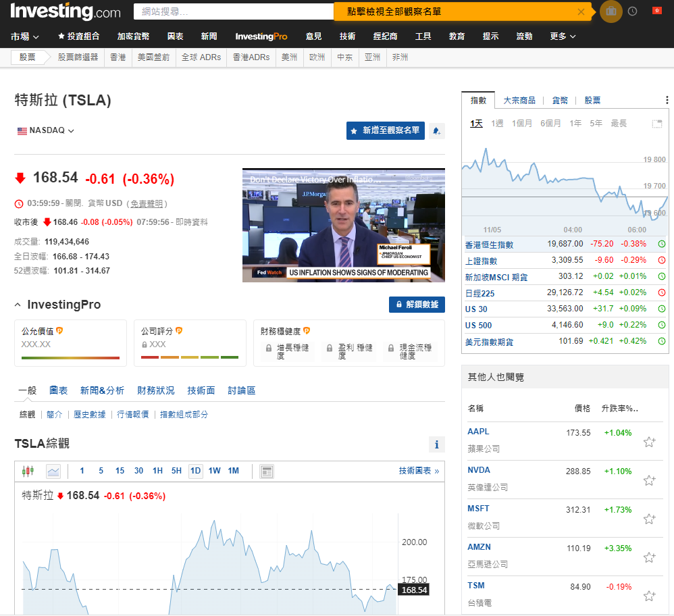Click the bell alert icon beside watchlist

[x=436, y=131]
